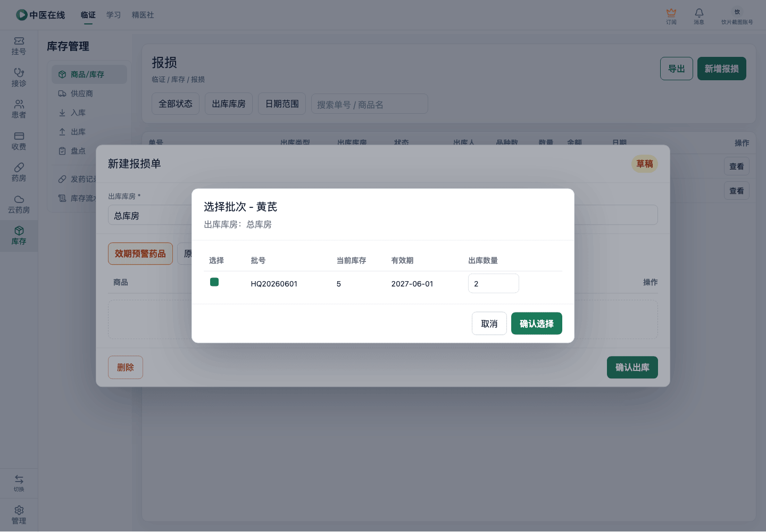Open the 接诊 stethoscope icon

click(x=19, y=72)
